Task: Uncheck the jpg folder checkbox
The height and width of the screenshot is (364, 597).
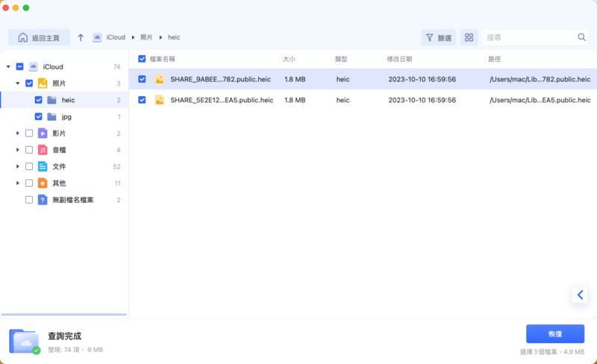Action: (39, 117)
